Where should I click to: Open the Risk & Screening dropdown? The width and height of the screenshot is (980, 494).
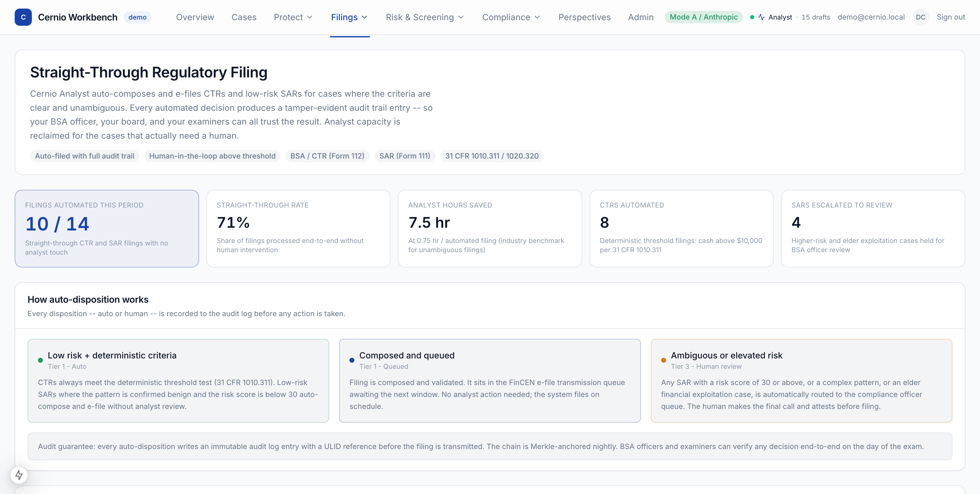[x=424, y=17]
